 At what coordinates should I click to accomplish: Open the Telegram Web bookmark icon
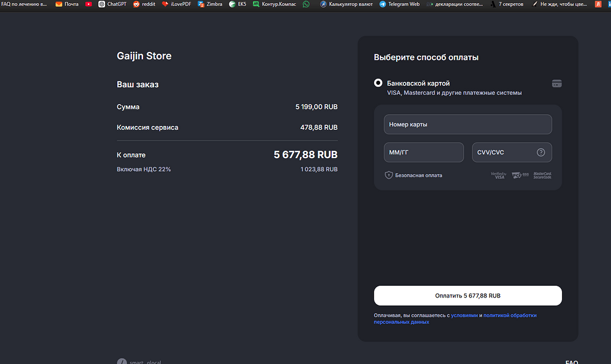pyautogui.click(x=382, y=4)
